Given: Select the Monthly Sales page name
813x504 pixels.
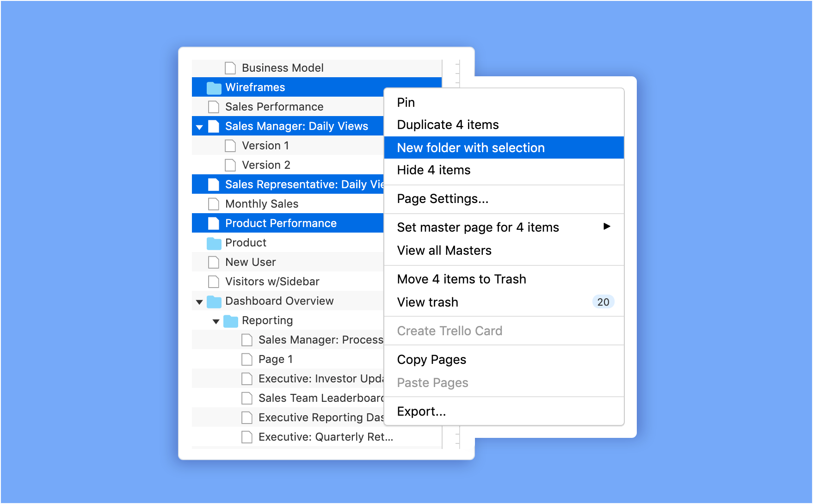Looking at the screenshot, I should pyautogui.click(x=262, y=204).
